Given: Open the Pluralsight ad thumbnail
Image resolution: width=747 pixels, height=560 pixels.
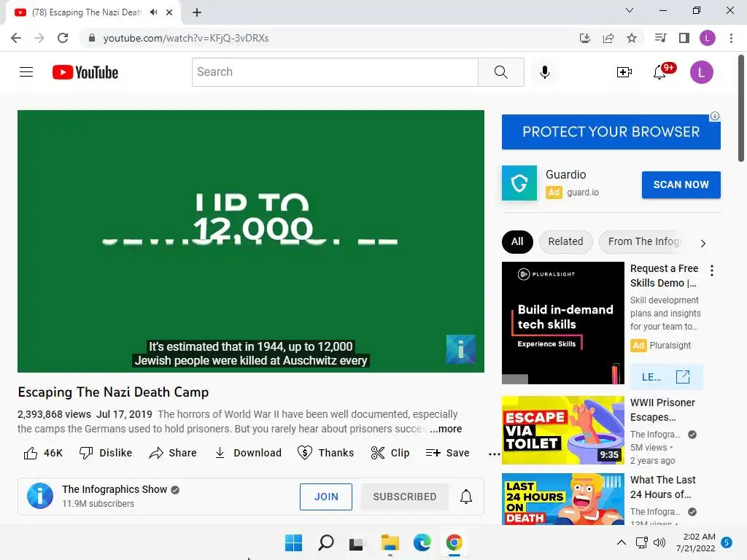Looking at the screenshot, I should tap(562, 323).
